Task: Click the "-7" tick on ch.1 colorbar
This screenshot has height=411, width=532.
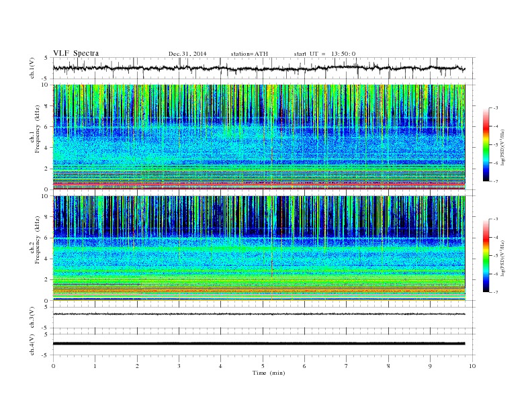Action: coord(496,182)
